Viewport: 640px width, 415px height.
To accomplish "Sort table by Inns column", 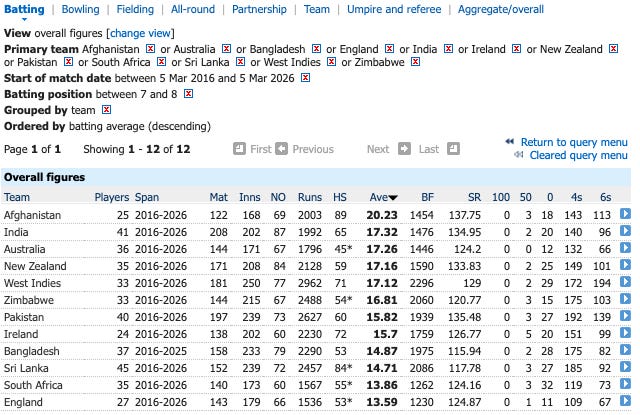I will point(250,197).
